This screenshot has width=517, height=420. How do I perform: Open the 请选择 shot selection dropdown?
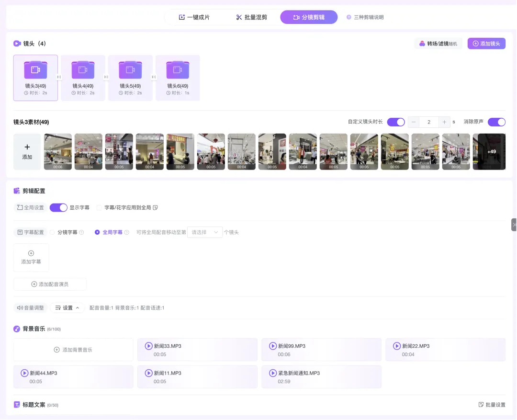coord(204,231)
